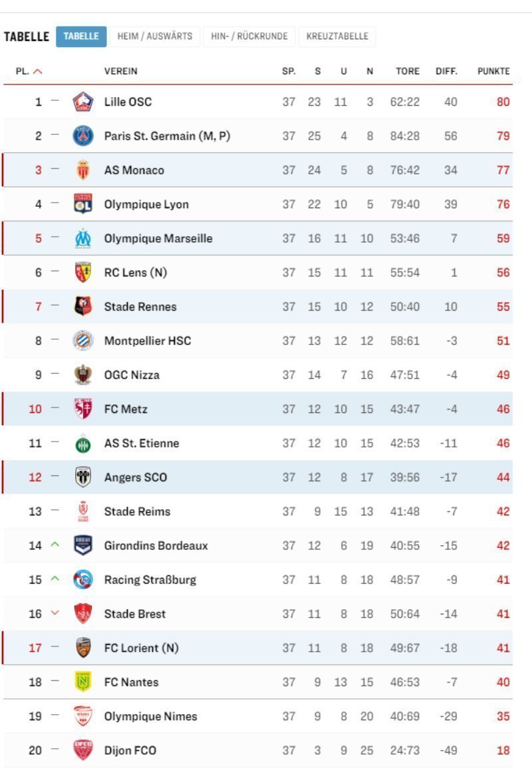
Task: Select the Dijon FCO red logo
Action: (x=82, y=750)
